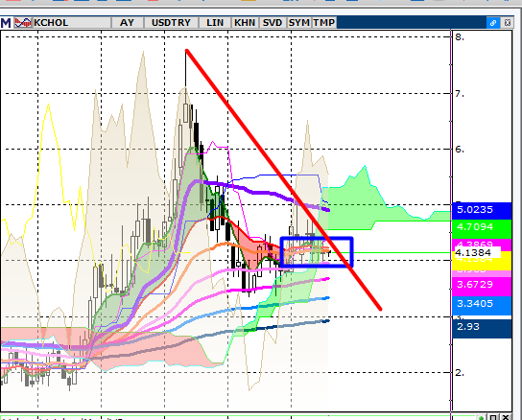
Task: Click the green diamond icon at bottom
Action: tap(481, 417)
